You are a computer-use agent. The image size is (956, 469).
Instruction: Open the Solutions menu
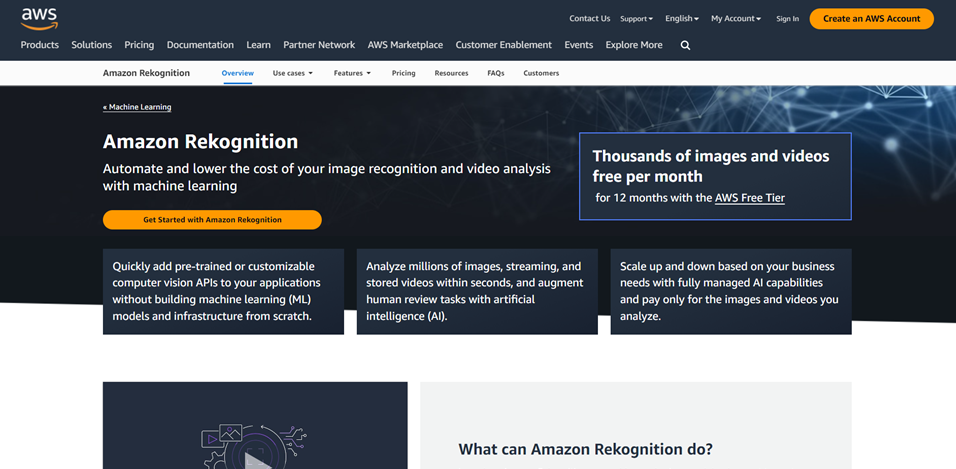(x=91, y=45)
